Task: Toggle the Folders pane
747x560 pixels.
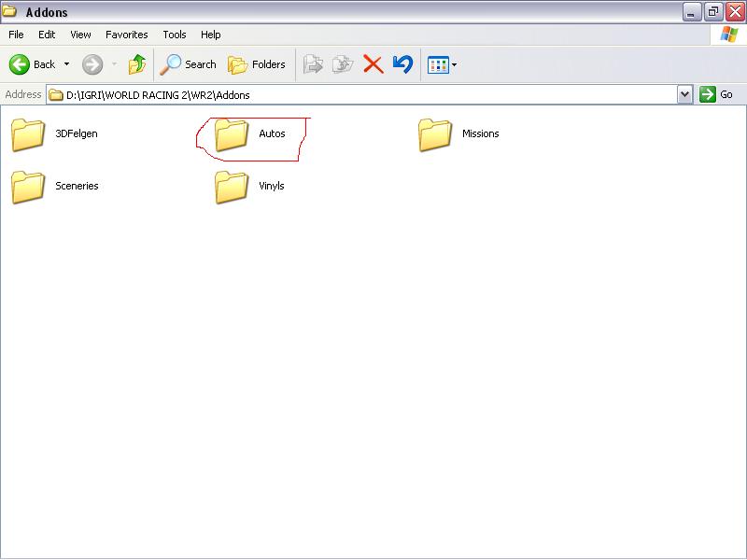Action: (257, 64)
